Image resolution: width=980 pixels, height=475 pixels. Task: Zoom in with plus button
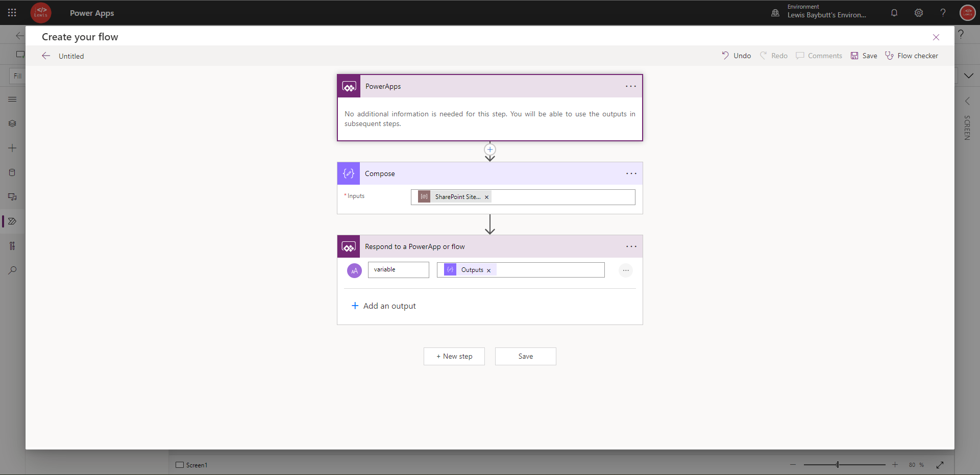[895, 465]
